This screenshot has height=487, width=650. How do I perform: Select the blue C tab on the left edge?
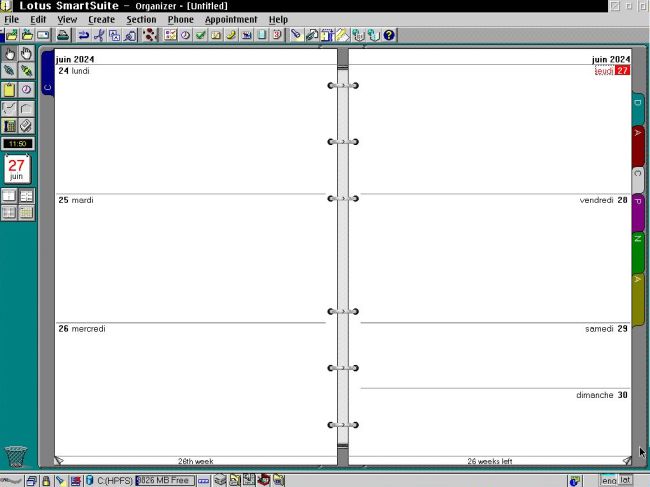48,74
